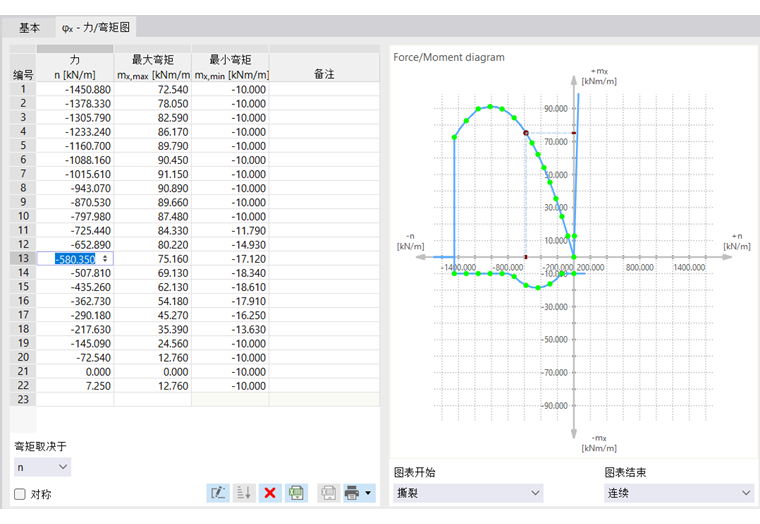Click force value -217.630

point(75,330)
